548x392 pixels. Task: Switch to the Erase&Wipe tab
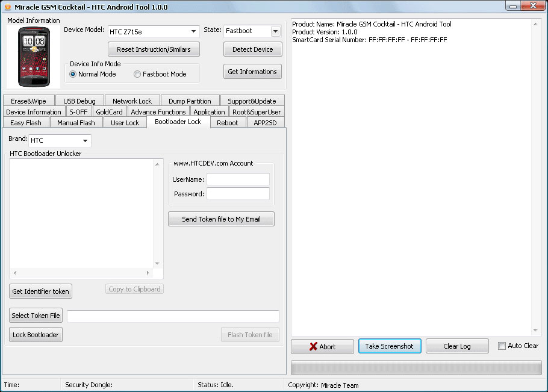[x=29, y=101]
